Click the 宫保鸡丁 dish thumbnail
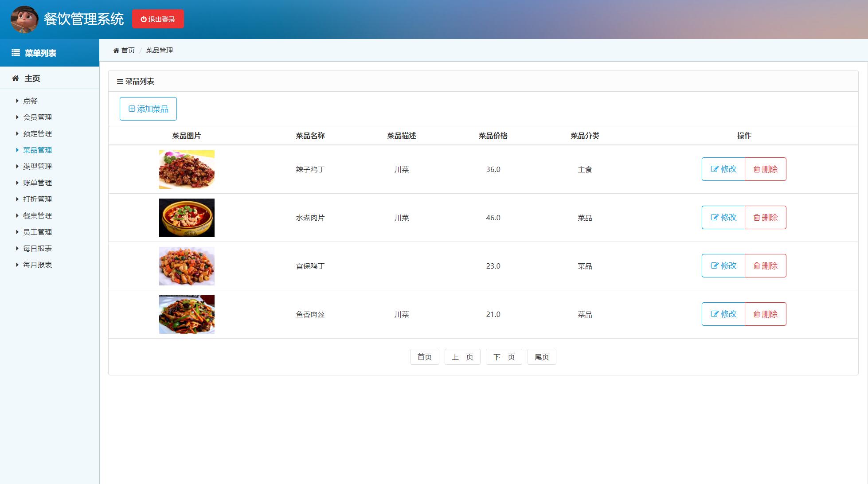This screenshot has width=868, height=484. (x=187, y=266)
